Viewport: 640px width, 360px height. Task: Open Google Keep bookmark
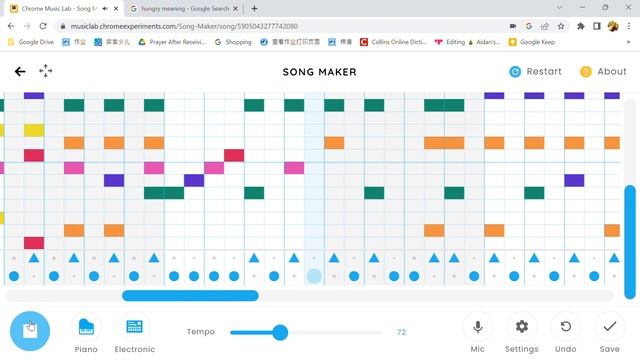[x=532, y=42]
